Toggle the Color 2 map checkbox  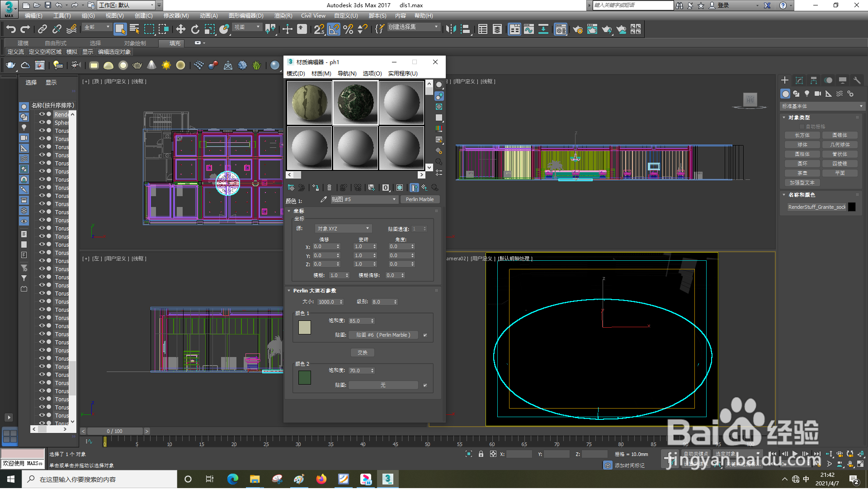[x=425, y=386]
